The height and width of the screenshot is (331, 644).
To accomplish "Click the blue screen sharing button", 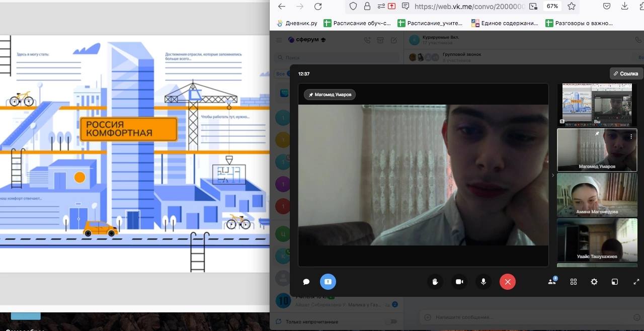I will [x=328, y=282].
